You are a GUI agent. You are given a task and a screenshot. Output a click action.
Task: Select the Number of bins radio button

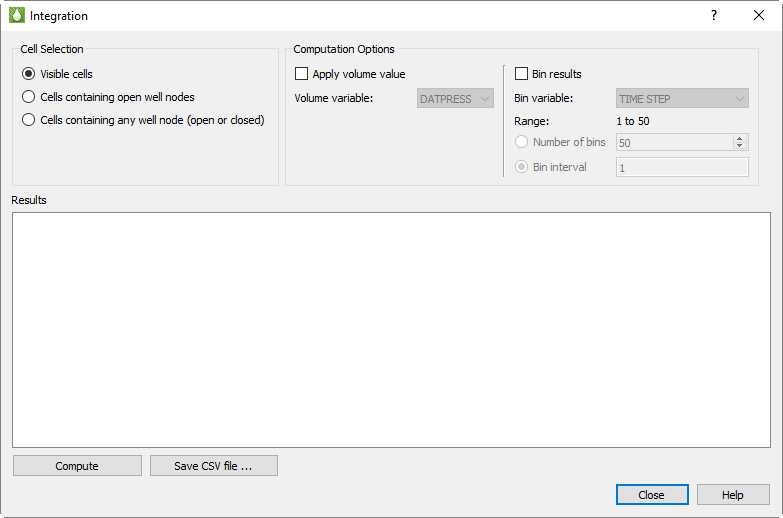521,143
